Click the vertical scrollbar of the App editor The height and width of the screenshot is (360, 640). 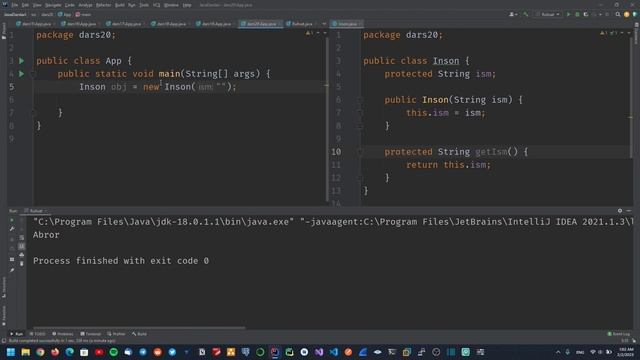(x=327, y=118)
